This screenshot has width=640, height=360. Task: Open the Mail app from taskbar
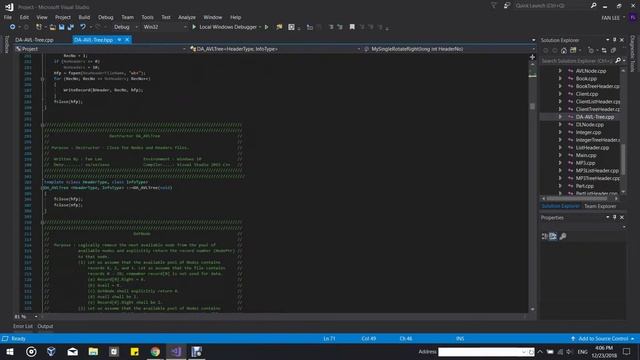tap(73, 351)
